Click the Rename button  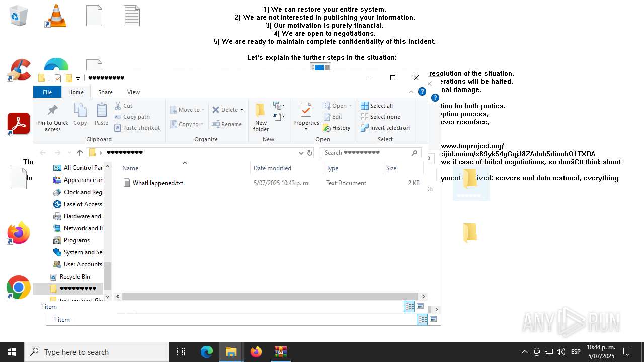[x=227, y=124]
